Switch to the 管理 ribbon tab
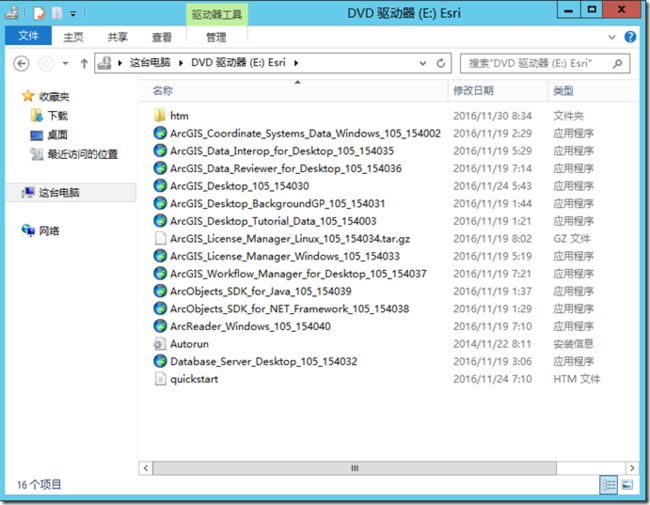 216,37
